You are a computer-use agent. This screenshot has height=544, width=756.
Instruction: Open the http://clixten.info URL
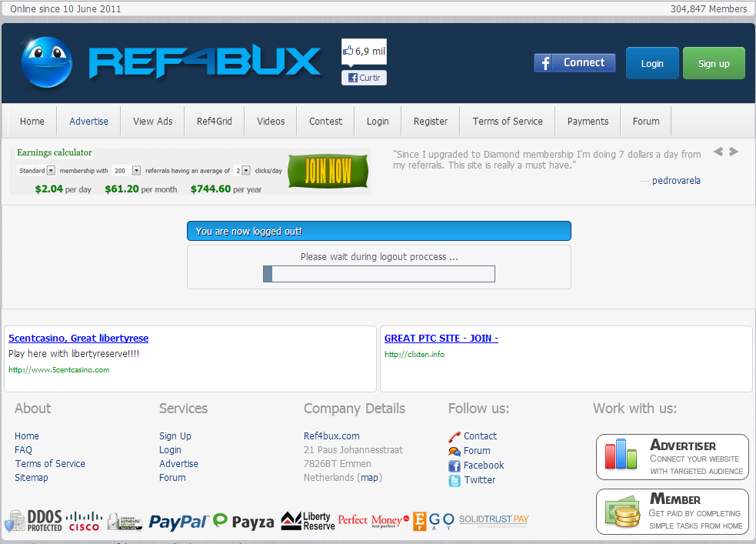tap(415, 354)
